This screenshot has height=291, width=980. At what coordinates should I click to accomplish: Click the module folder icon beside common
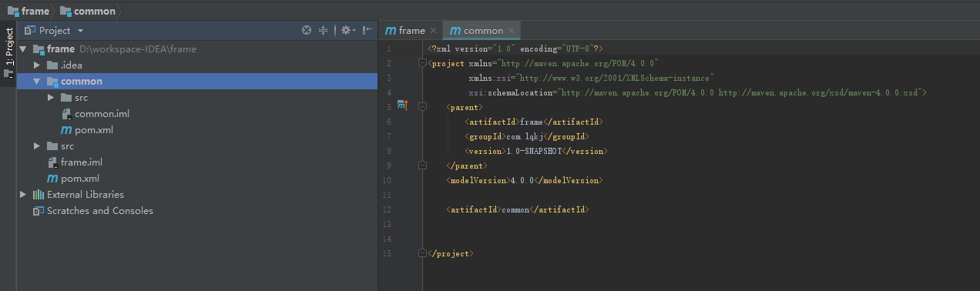(52, 81)
